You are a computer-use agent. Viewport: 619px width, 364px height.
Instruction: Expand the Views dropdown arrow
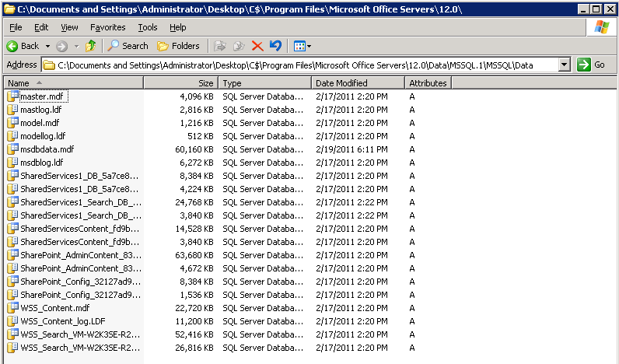309,46
